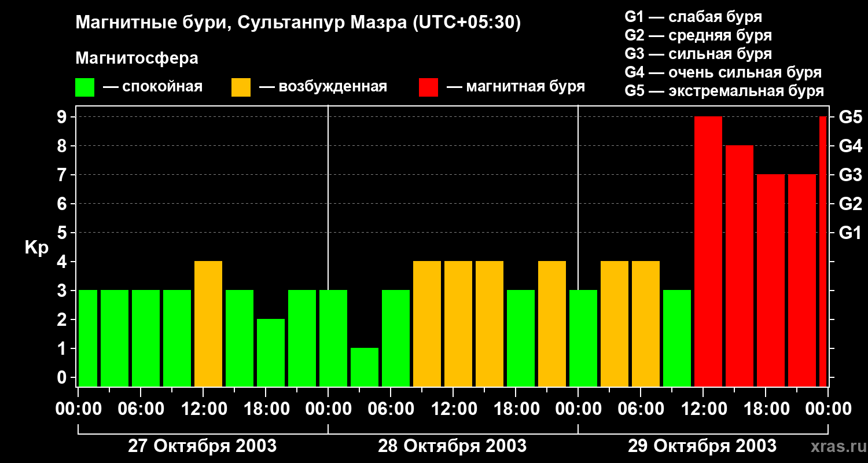Select the green Kp 1 bar on 28 October

point(365,368)
